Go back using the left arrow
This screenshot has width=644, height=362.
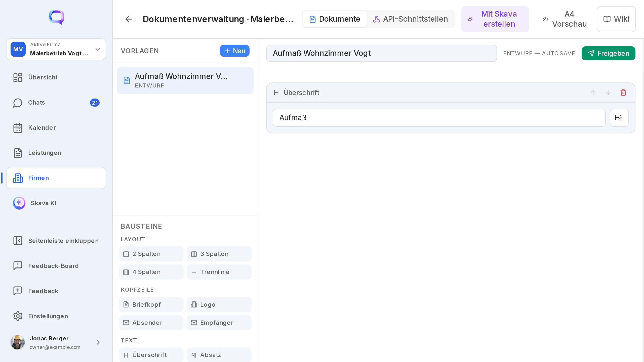pos(129,19)
